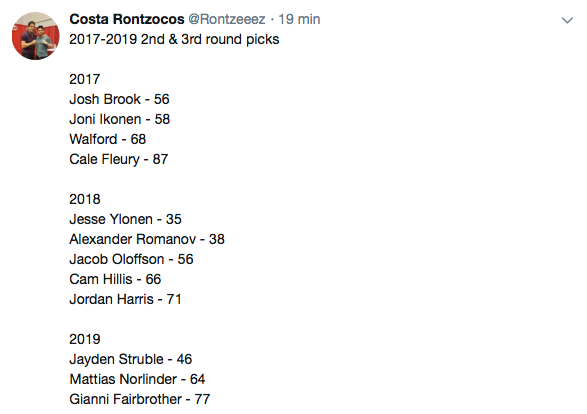This screenshot has height=414, width=587.
Task: Click the Alexander Romanov - 38 line
Action: coord(147,239)
